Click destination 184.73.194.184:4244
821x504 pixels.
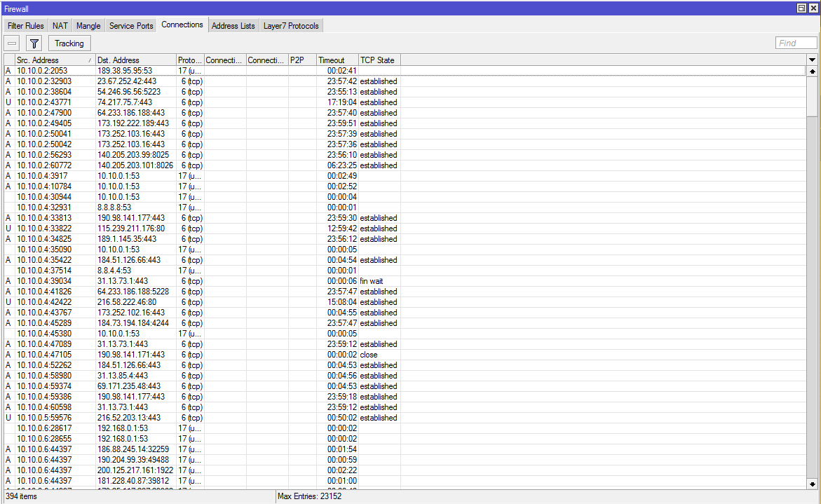coord(133,323)
